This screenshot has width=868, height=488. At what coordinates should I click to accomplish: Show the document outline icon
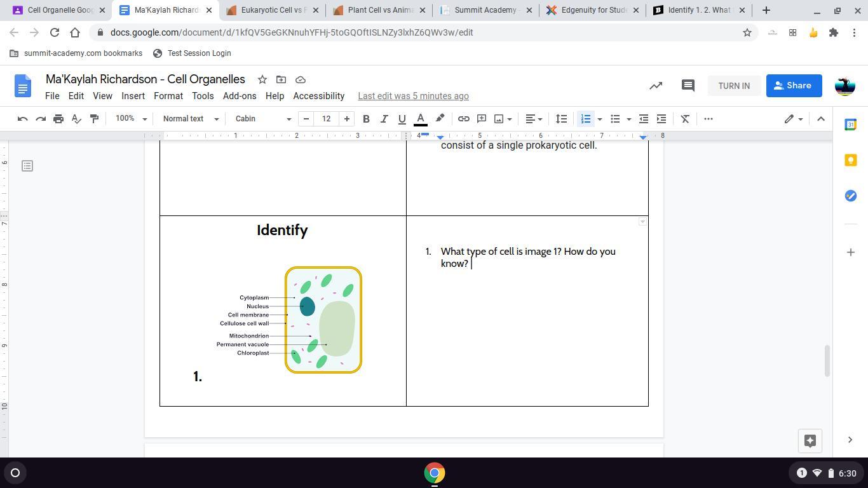pyautogui.click(x=27, y=166)
